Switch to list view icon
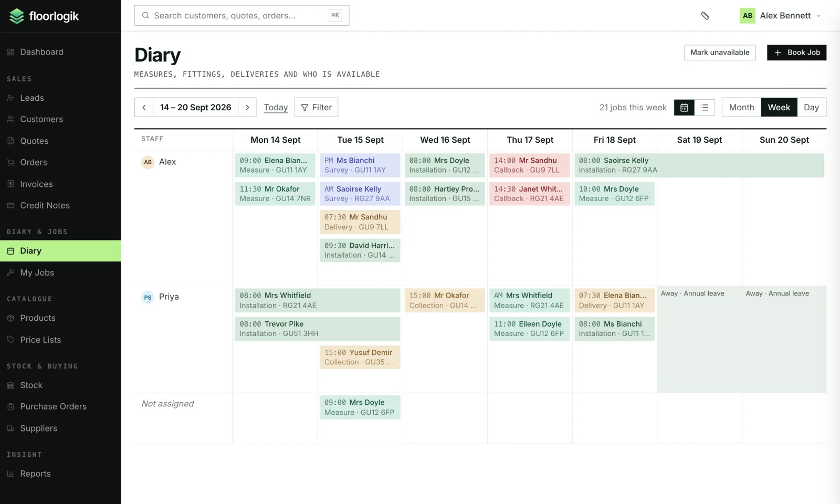Image resolution: width=840 pixels, height=504 pixels. [x=705, y=108]
